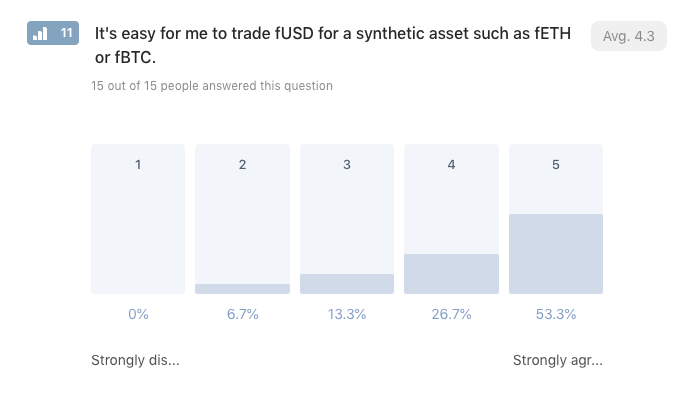Click the Avg. 4.3 badge
Screen dimensions: 690x411
click(628, 36)
